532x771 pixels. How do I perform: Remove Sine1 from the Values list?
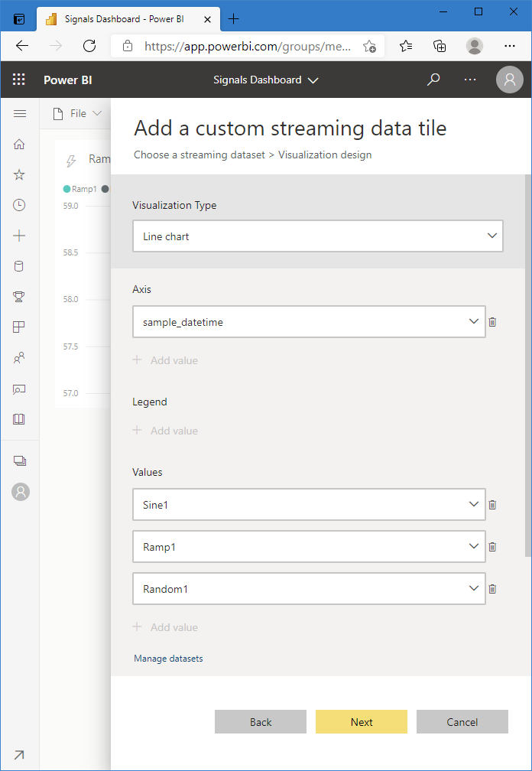click(492, 504)
